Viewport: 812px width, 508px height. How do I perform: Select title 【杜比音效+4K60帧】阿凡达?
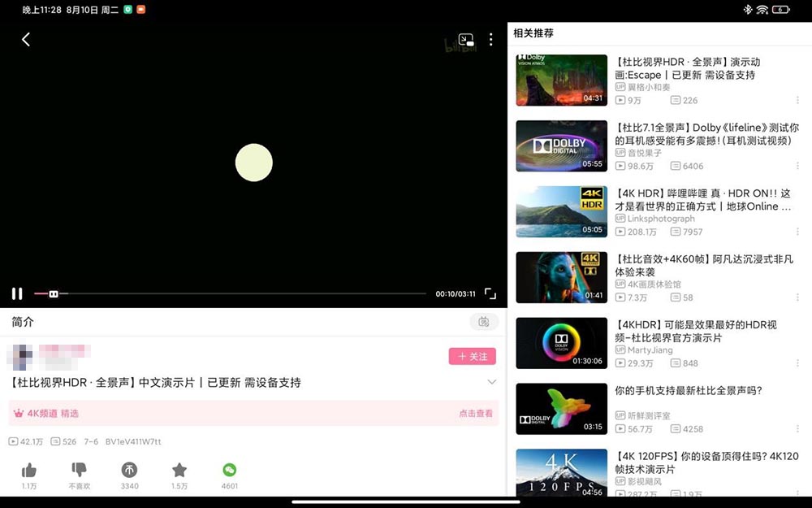[704, 266]
